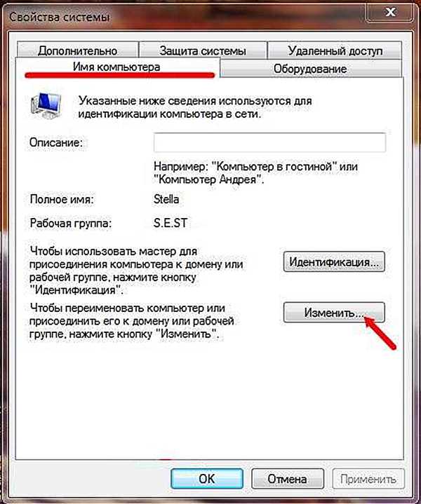Close the Свойства системы dialog
The image size is (421, 504).
coord(390,12)
